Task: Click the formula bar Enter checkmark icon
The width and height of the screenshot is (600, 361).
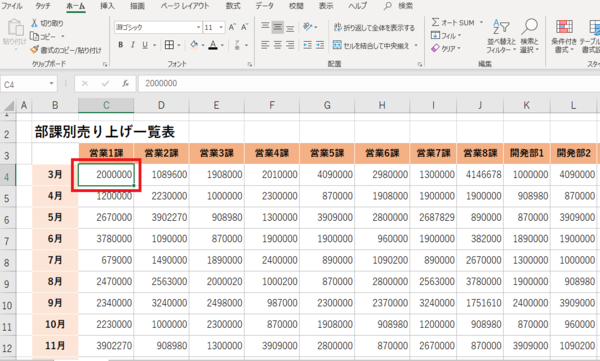Action: [105, 83]
